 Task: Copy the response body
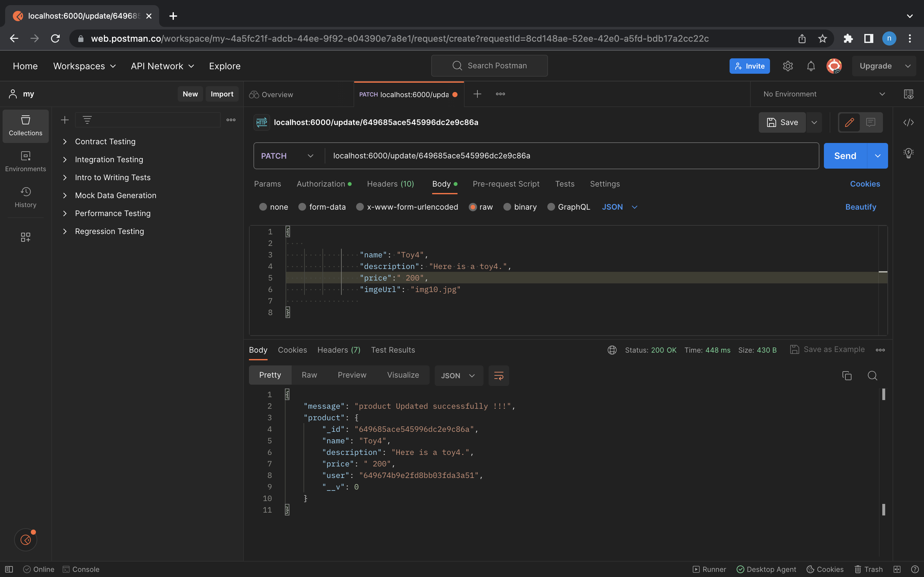coord(847,375)
